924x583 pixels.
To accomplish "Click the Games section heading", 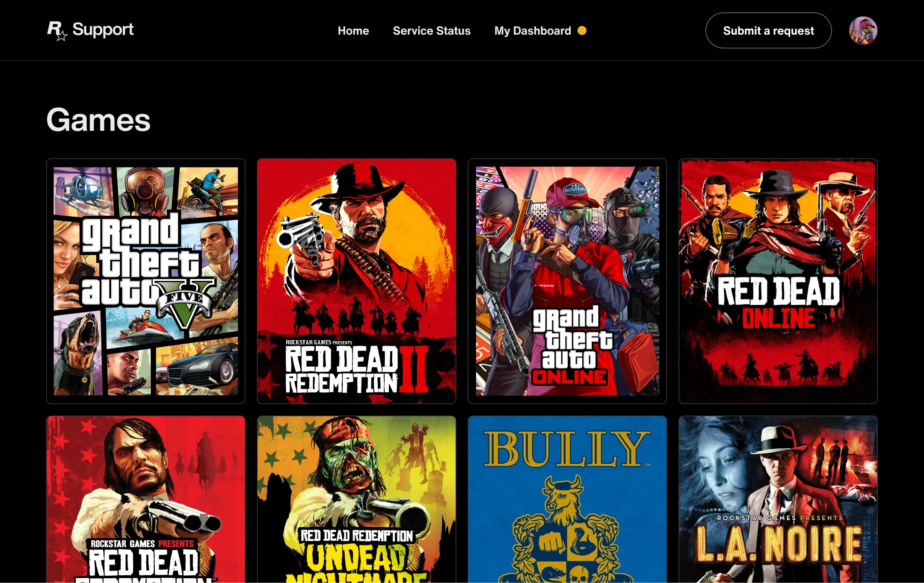I will coord(98,120).
